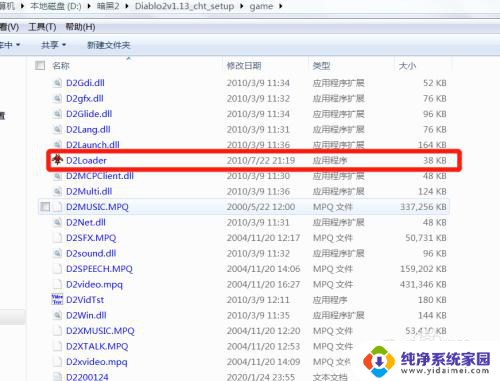500x381 pixels.
Task: Select the D2Win.dll file name
Action: coord(86,316)
